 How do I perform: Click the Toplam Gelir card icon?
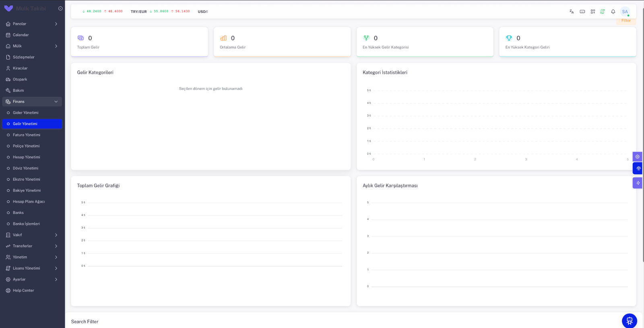tap(80, 38)
